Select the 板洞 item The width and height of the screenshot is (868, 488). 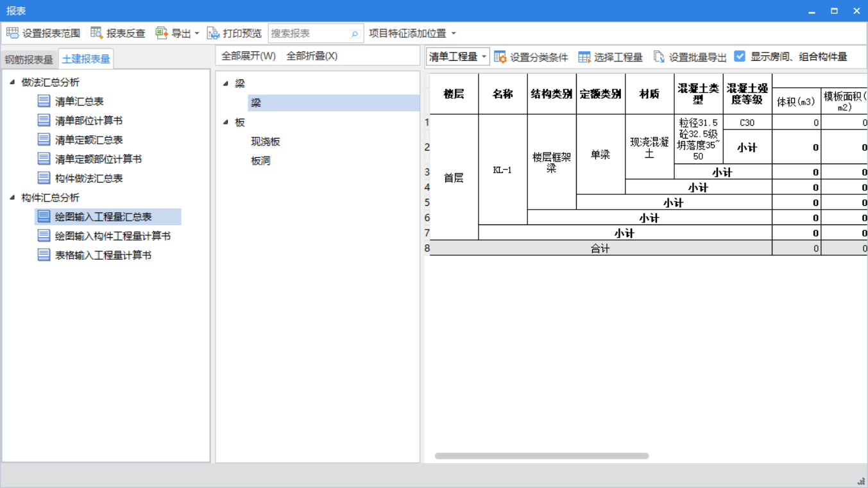260,160
